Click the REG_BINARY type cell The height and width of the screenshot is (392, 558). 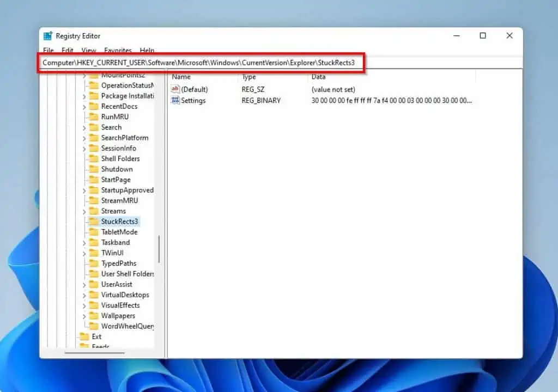point(261,101)
